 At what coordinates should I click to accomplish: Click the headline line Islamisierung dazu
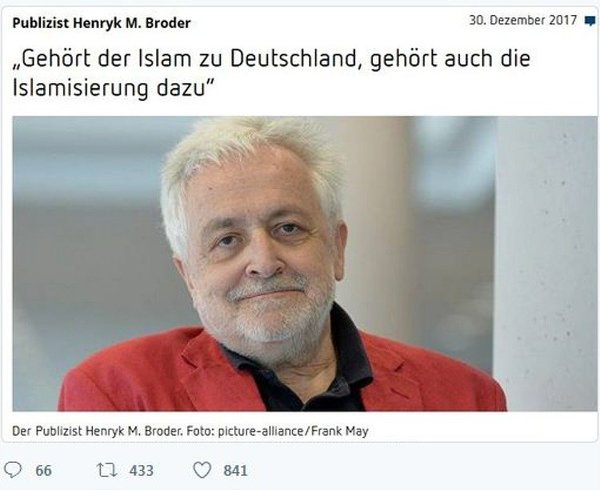click(112, 88)
